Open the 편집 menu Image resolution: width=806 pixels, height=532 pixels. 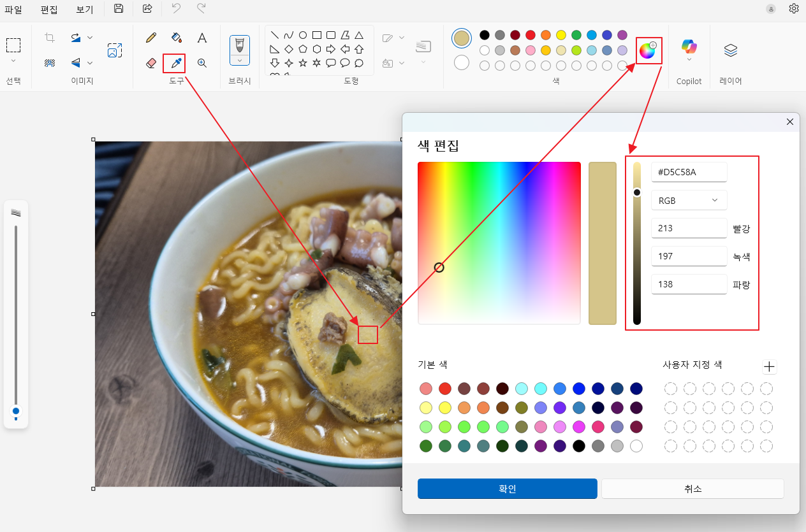(49, 10)
